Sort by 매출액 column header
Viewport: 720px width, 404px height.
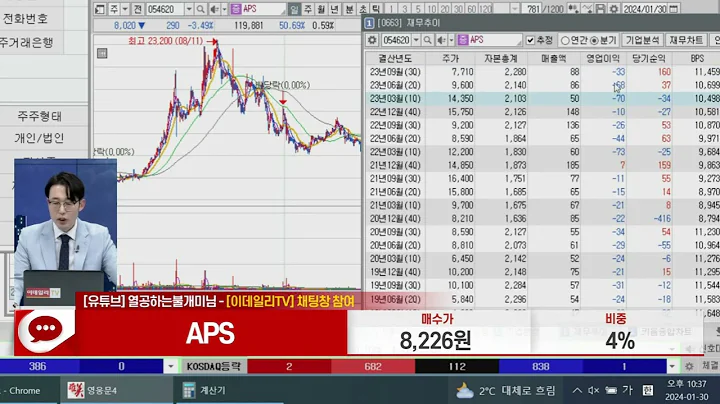pyautogui.click(x=553, y=58)
